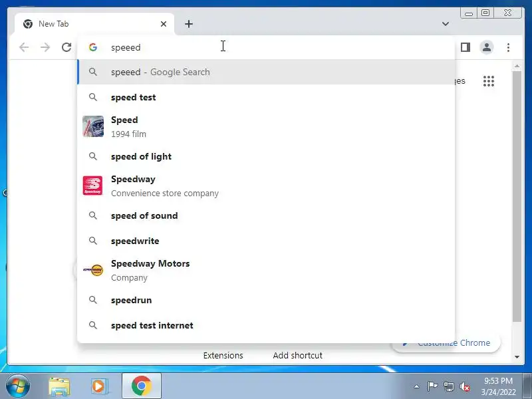The width and height of the screenshot is (532, 399).
Task: Reload the current page
Action: pyautogui.click(x=66, y=47)
